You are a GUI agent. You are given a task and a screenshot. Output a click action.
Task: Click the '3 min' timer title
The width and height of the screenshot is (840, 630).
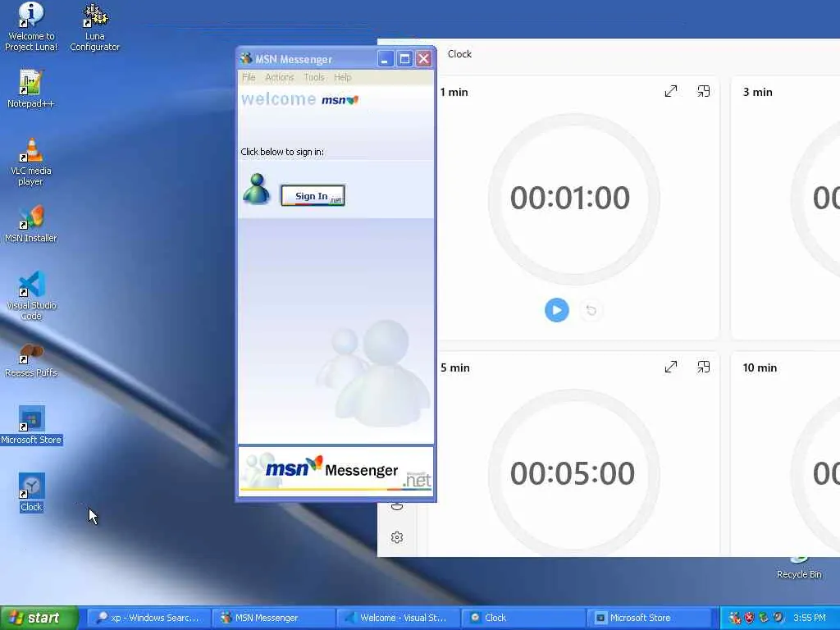(x=757, y=92)
